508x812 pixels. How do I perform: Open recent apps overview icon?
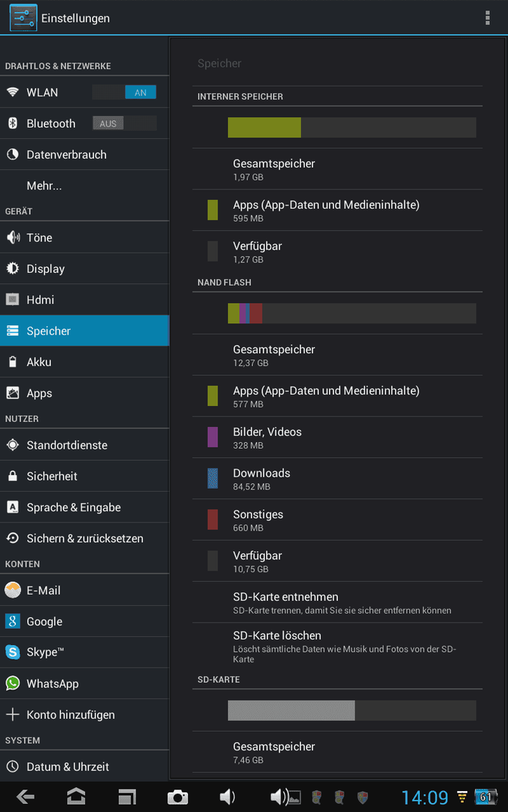(x=126, y=796)
